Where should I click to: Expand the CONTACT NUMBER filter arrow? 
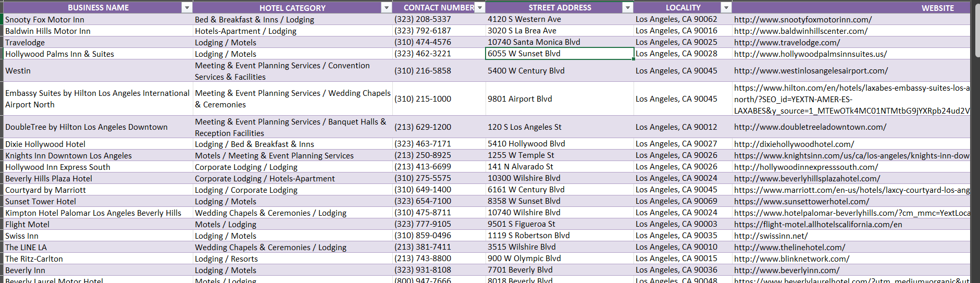480,8
